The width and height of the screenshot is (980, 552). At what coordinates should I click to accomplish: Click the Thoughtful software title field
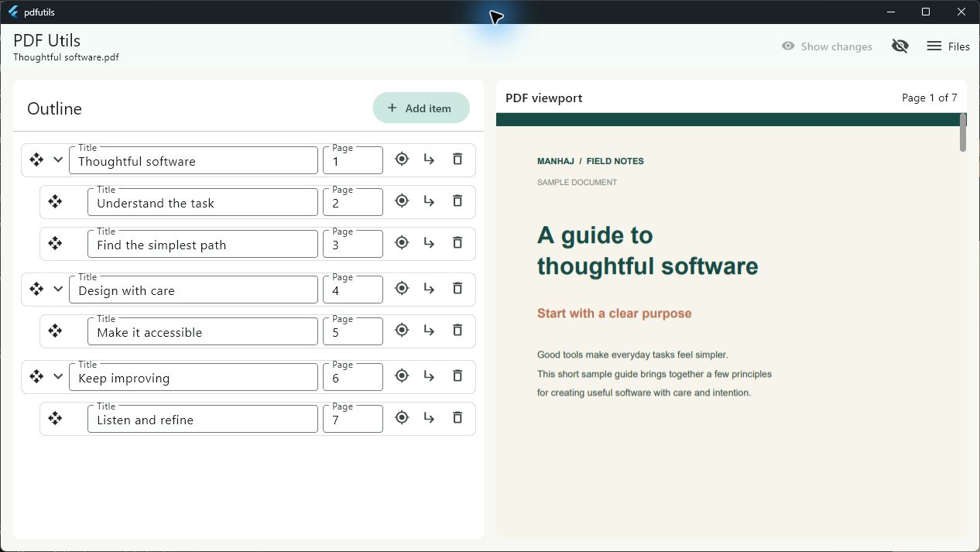tap(194, 160)
